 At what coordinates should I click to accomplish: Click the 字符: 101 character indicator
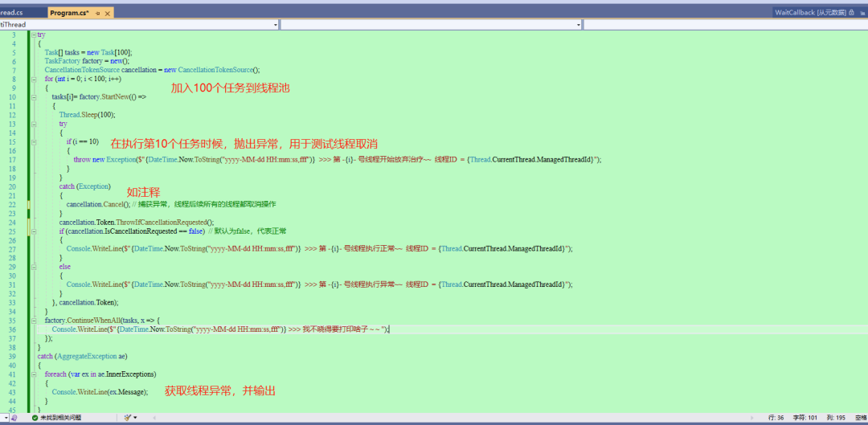[805, 417]
